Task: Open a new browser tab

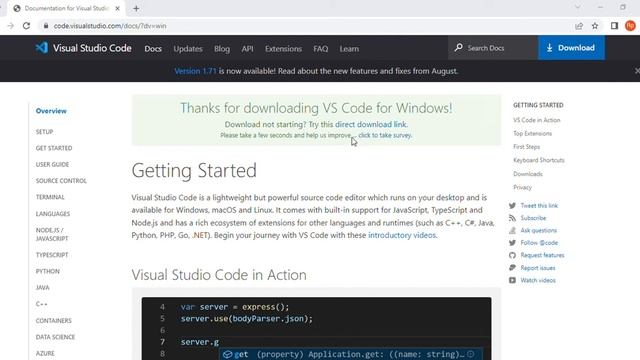Action: (x=136, y=8)
